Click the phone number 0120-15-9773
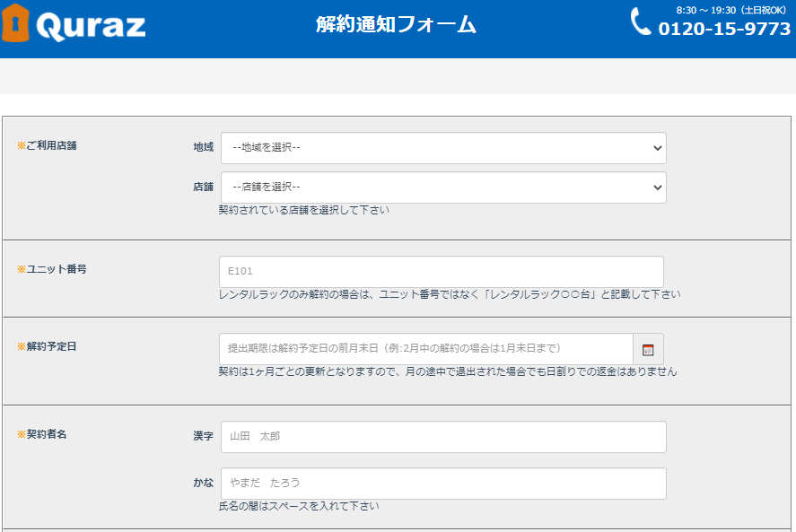Screen dimensions: 796x532 (724, 30)
